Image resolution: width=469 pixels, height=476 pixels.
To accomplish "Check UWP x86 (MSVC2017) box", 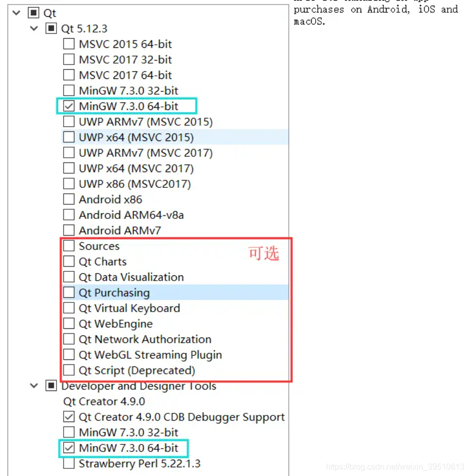I will [x=69, y=183].
